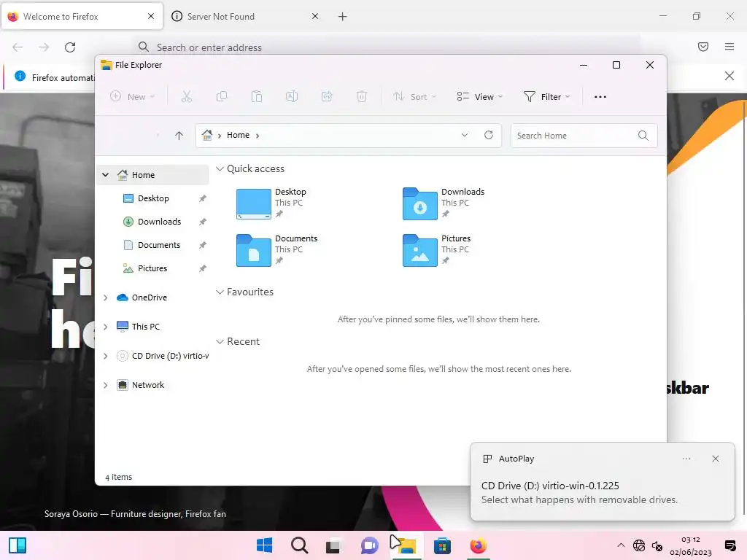
Task: Open the address bar history dropdown chevron
Action: pos(465,135)
